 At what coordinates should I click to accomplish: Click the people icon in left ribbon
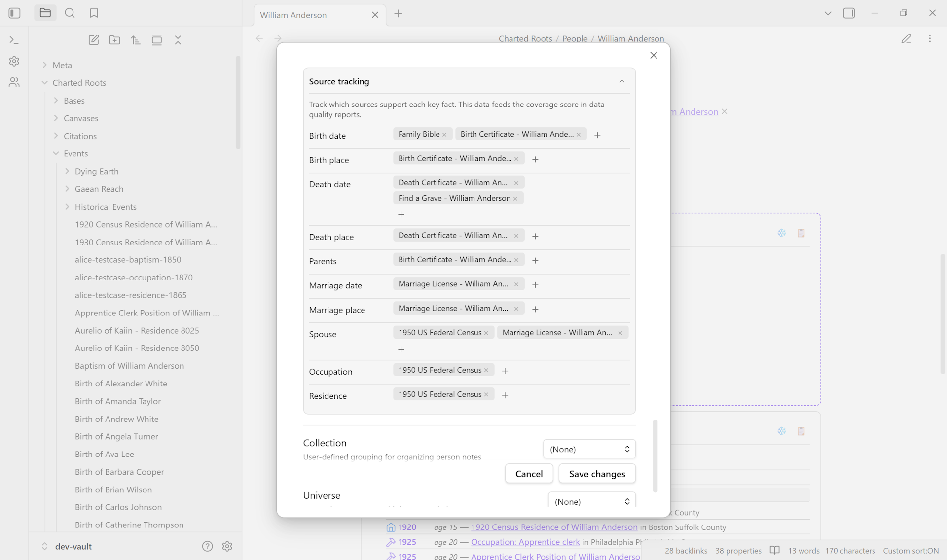[14, 82]
